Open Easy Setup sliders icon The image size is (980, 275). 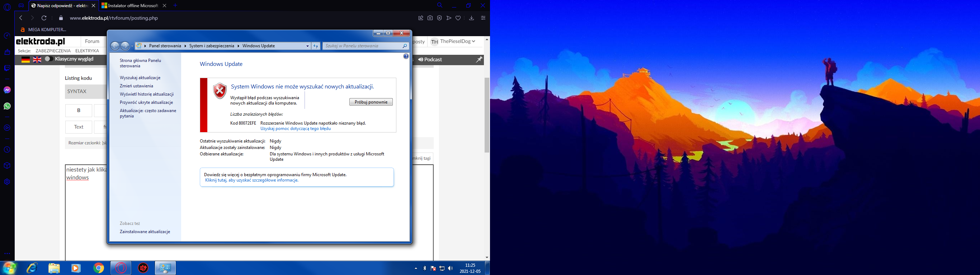[483, 18]
